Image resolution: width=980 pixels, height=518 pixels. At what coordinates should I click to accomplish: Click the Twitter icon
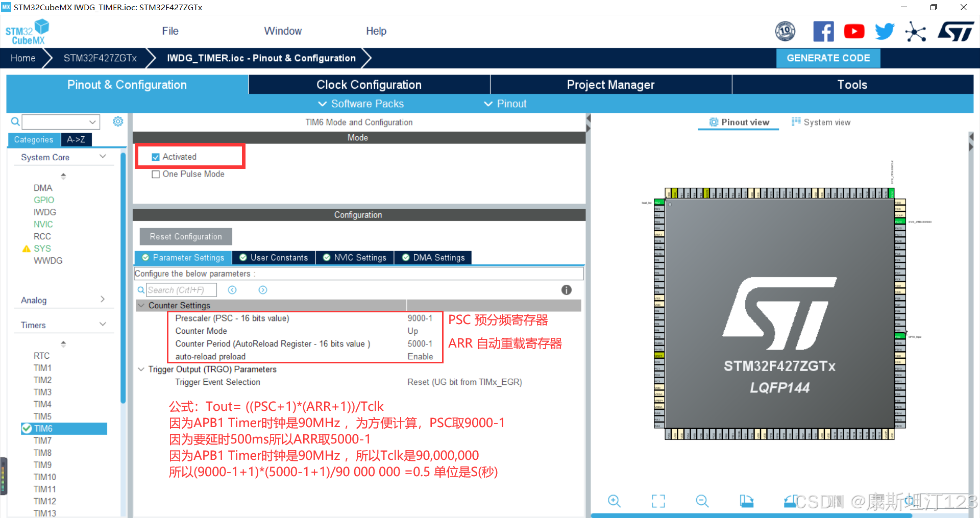click(885, 31)
